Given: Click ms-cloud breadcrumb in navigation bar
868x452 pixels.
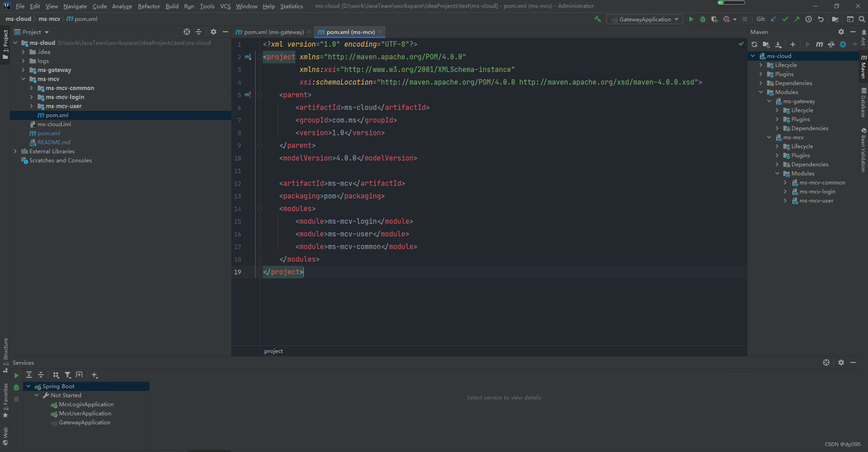Looking at the screenshot, I should (18, 19).
